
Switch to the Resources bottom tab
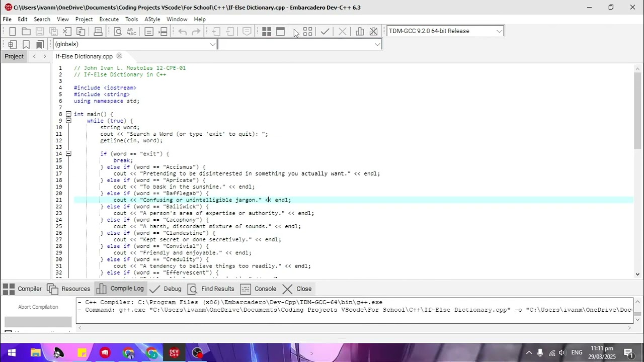click(69, 289)
